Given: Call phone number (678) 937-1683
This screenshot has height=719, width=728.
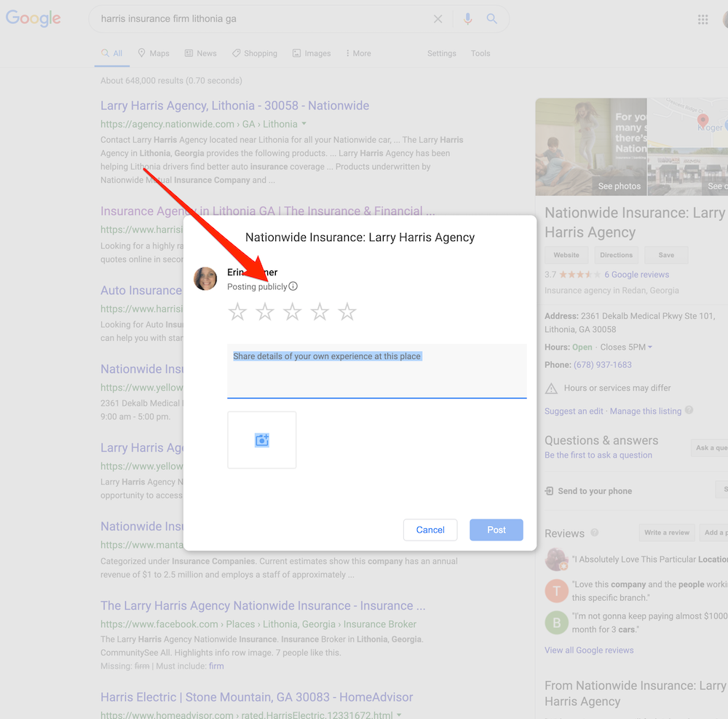Looking at the screenshot, I should click(603, 365).
